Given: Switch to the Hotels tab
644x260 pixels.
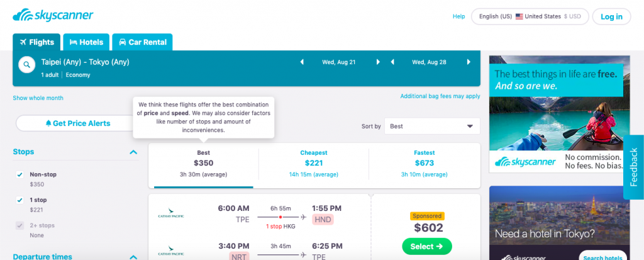Looking at the screenshot, I should tap(86, 42).
